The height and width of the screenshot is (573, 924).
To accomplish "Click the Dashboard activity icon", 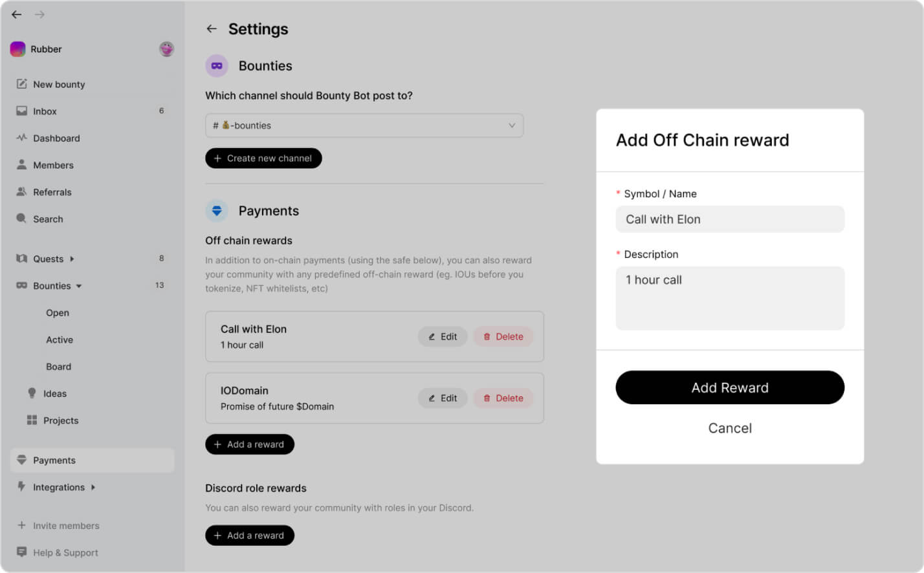I will pos(21,138).
